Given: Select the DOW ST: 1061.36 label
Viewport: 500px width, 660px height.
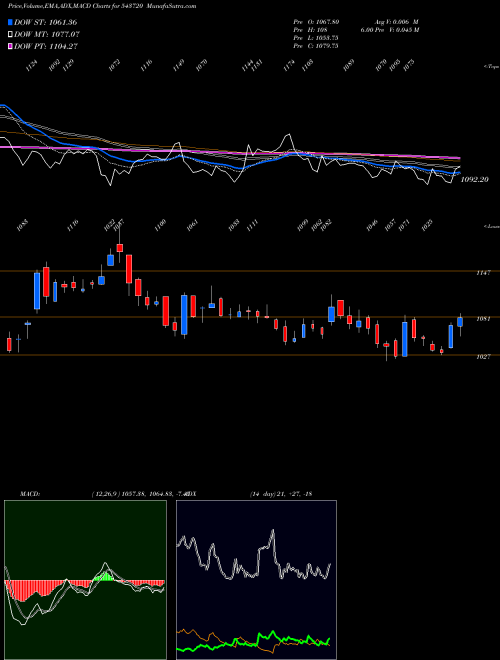Looking at the screenshot, I should [x=45, y=22].
